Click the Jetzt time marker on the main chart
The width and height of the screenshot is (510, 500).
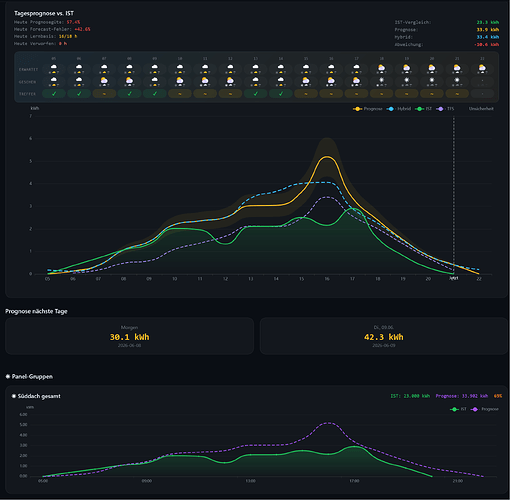[x=454, y=278]
